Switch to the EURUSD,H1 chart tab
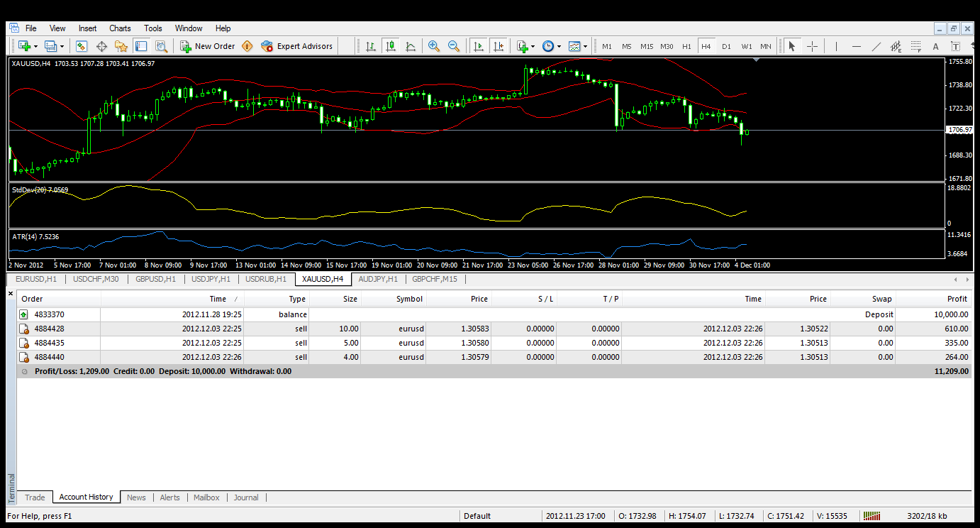Screen dimensions: 980x528 [x=35, y=279]
